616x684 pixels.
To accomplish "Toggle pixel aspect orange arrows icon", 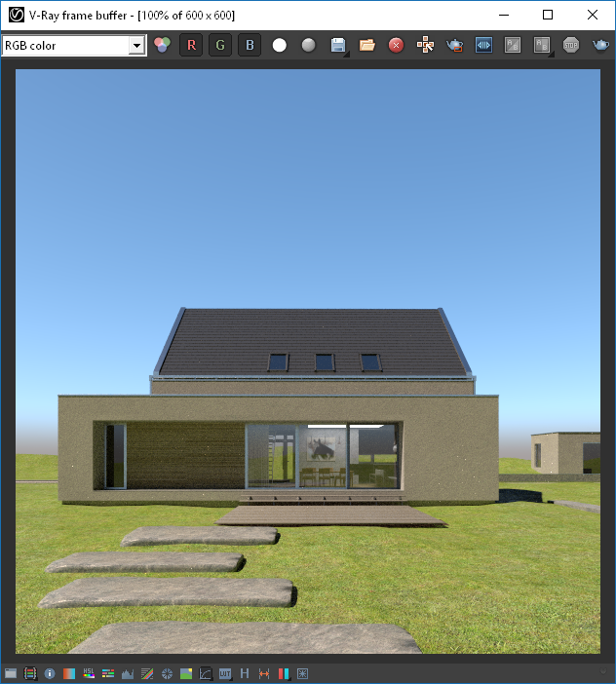I will click(264, 673).
